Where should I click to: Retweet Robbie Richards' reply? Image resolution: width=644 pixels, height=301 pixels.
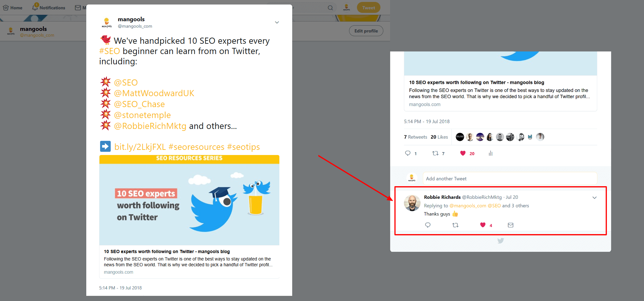click(x=455, y=225)
